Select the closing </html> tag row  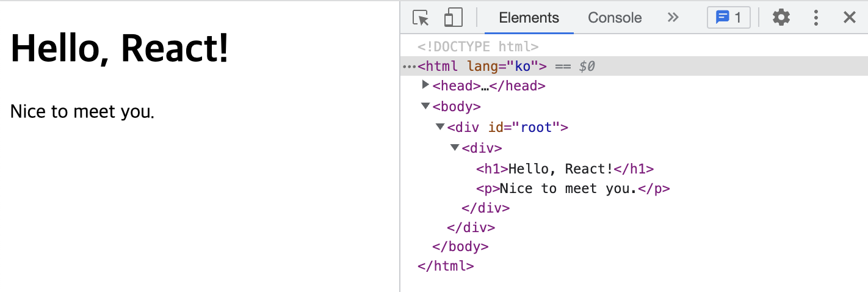(x=446, y=266)
